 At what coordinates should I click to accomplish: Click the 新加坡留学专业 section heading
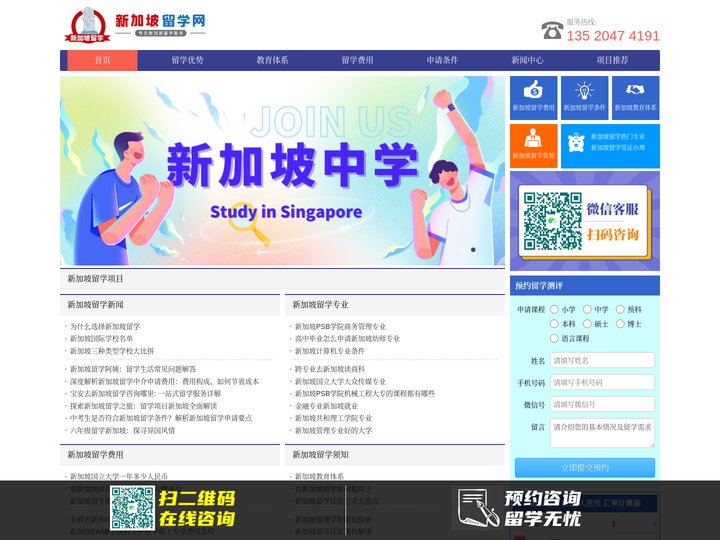pyautogui.click(x=320, y=304)
